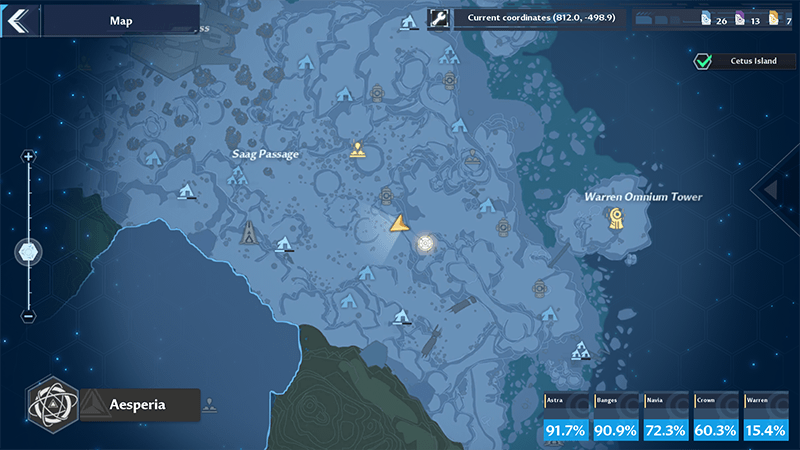
Task: Click the yellow player arrow on the map
Action: coord(399,223)
